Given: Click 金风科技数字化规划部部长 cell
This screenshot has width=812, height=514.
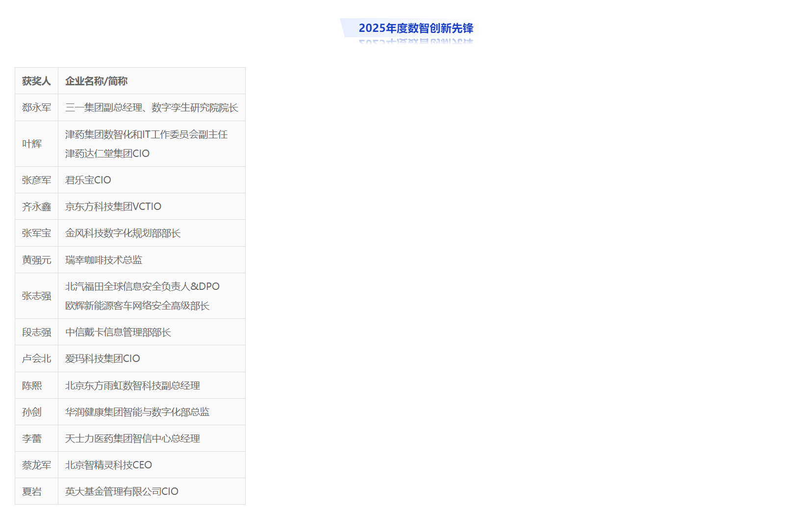Looking at the screenshot, I should coord(123,233).
